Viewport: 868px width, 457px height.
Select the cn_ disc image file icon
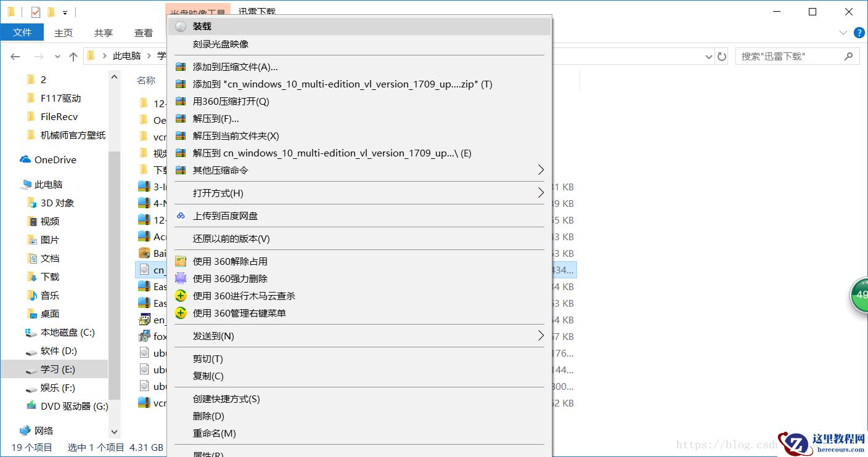pos(144,270)
